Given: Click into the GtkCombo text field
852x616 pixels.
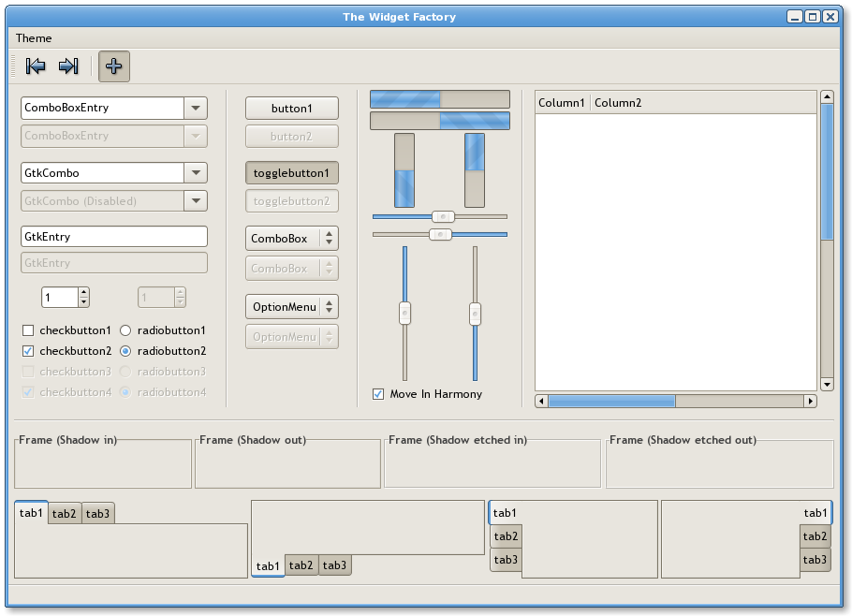Looking at the screenshot, I should [x=103, y=173].
